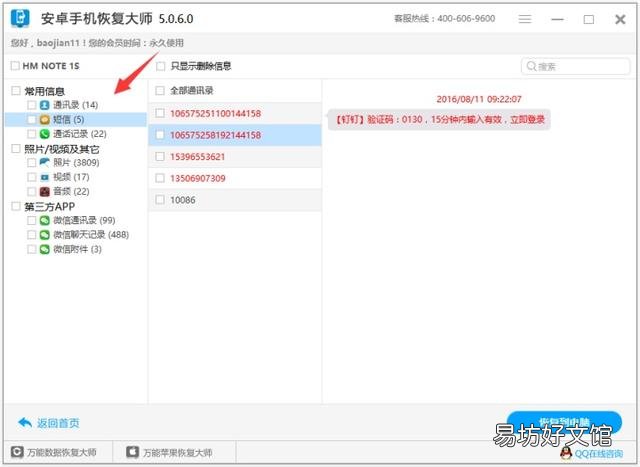
Task: Click the photos 照片 icon
Action: pyautogui.click(x=44, y=162)
